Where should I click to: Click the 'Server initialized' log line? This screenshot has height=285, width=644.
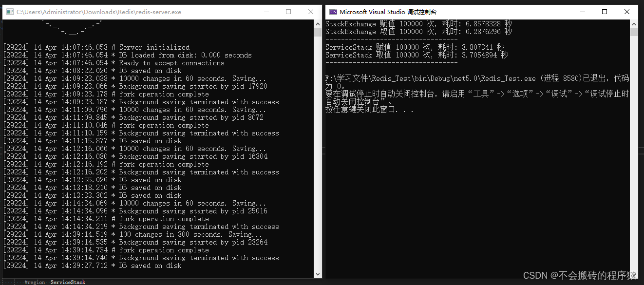point(96,47)
